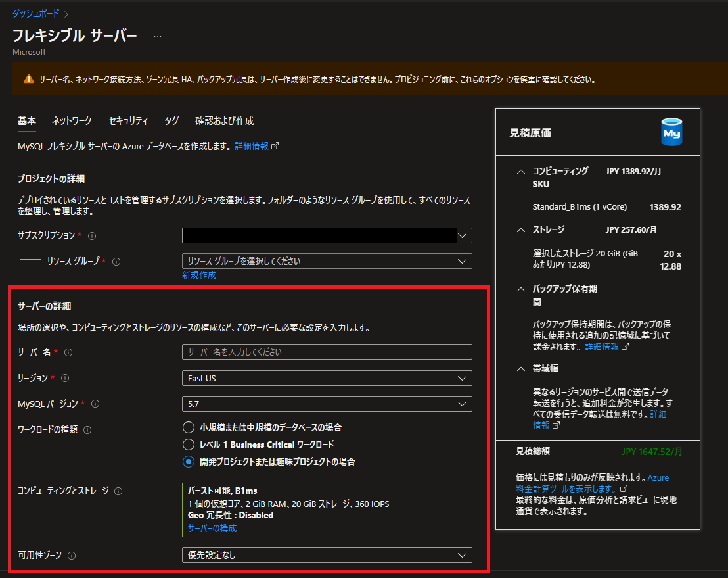Switch to the セキュリティ tab
The height and width of the screenshot is (578, 728).
coord(128,121)
